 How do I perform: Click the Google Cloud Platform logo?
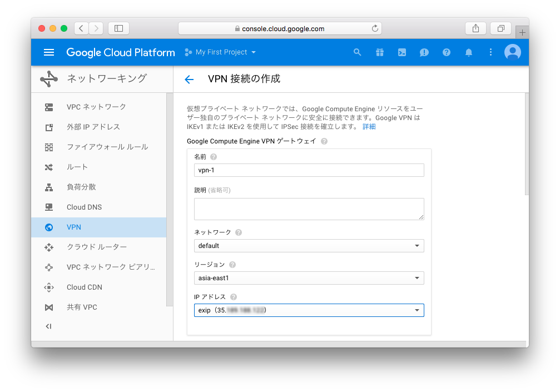120,52
